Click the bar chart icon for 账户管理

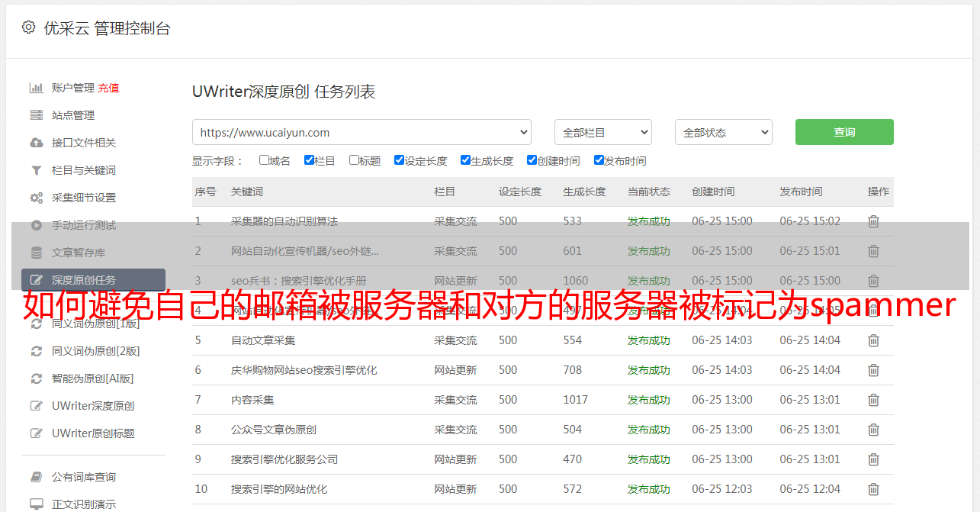36,88
